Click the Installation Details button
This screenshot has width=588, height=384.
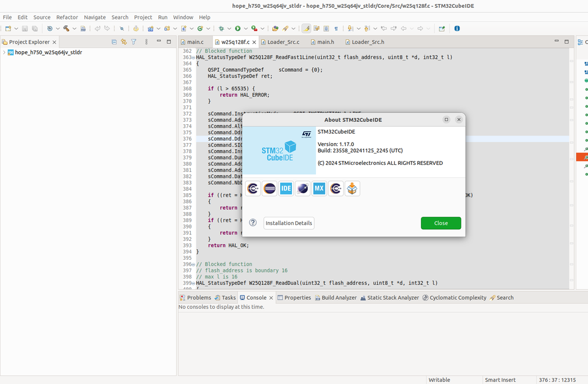click(289, 223)
